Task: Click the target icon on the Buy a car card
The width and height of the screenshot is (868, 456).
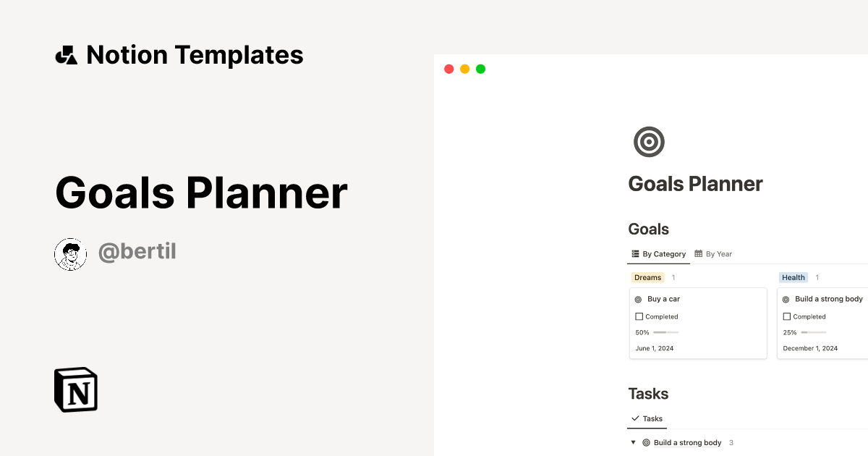Action: 639,299
